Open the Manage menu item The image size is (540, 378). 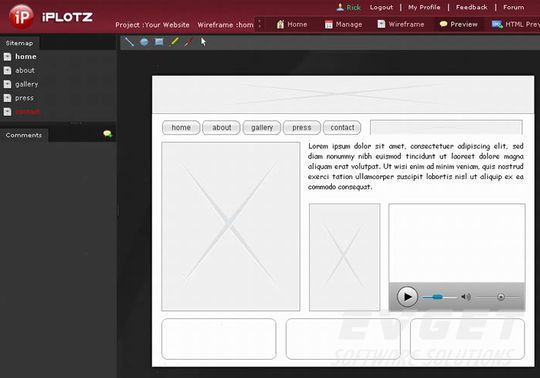[344, 24]
